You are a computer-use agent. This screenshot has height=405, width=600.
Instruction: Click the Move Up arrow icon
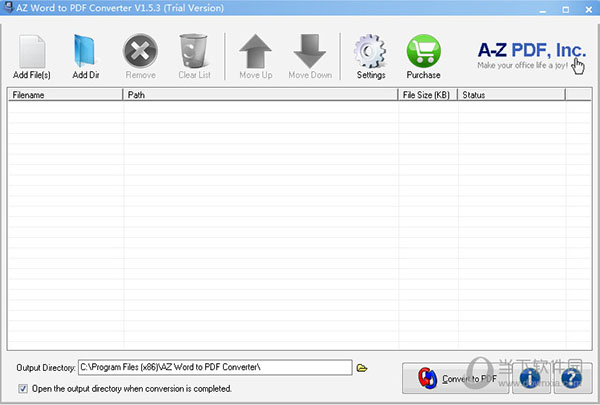click(256, 51)
